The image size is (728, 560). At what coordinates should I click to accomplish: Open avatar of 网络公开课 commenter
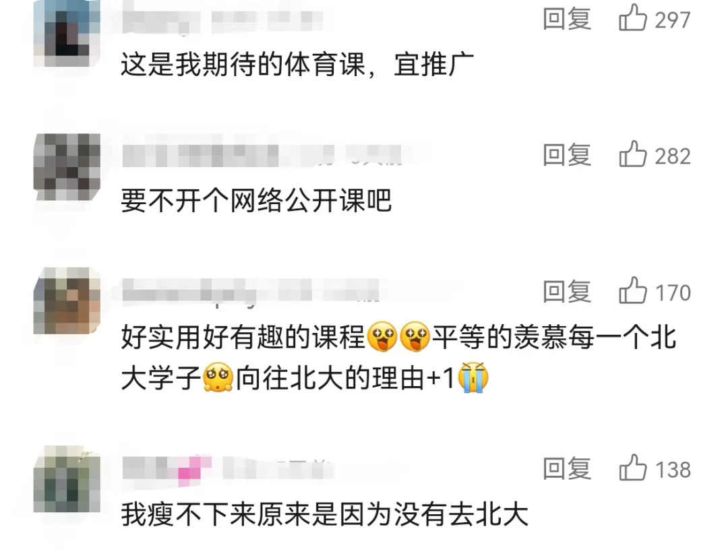[x=67, y=167]
